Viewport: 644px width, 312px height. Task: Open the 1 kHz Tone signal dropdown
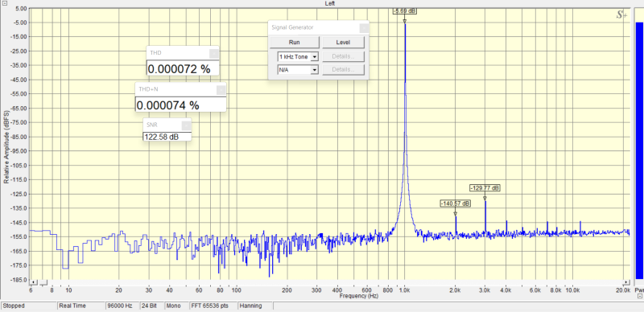click(315, 56)
